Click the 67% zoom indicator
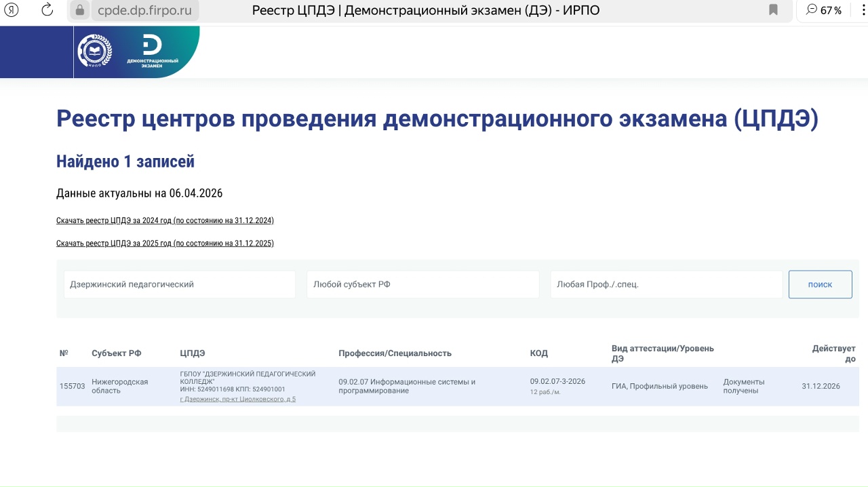 click(x=824, y=10)
